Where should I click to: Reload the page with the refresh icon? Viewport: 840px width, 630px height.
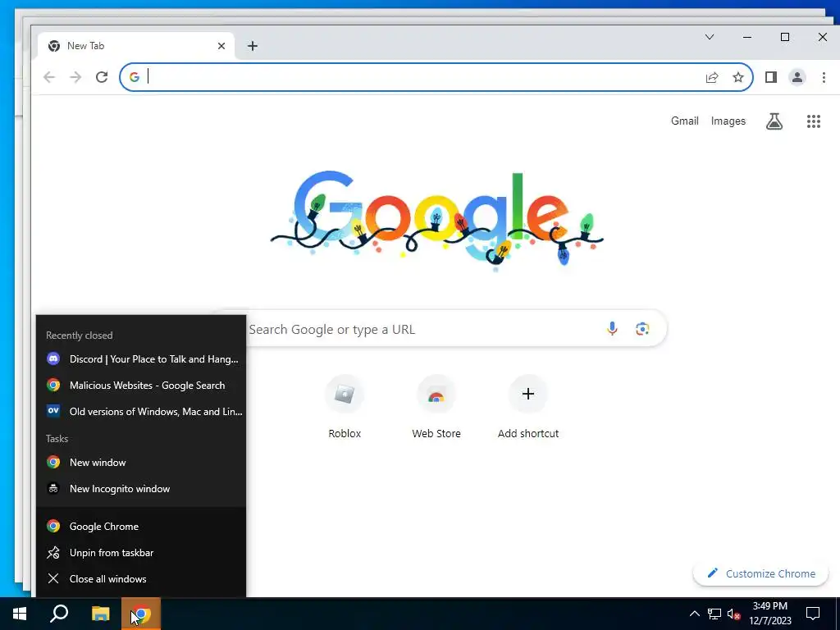(102, 77)
